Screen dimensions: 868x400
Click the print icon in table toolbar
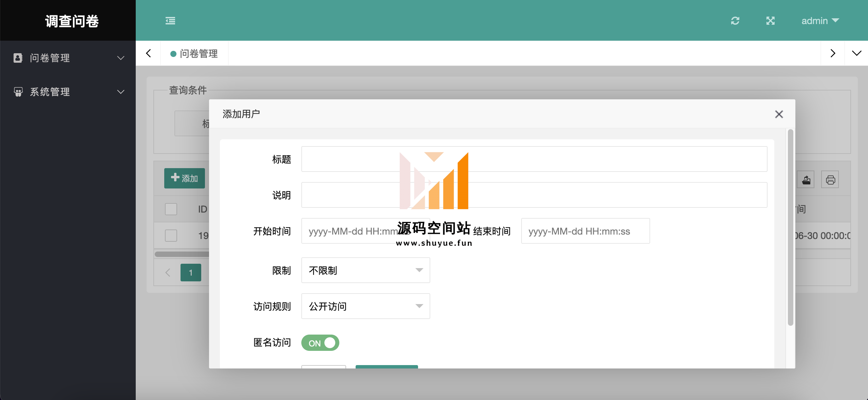(830, 180)
